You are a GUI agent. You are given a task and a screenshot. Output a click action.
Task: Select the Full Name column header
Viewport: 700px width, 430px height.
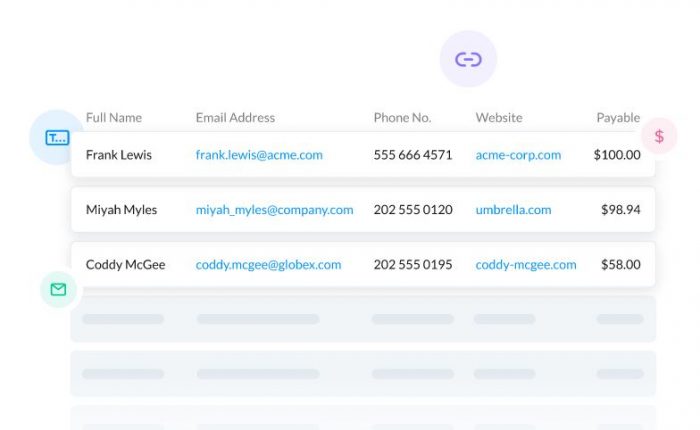click(114, 118)
